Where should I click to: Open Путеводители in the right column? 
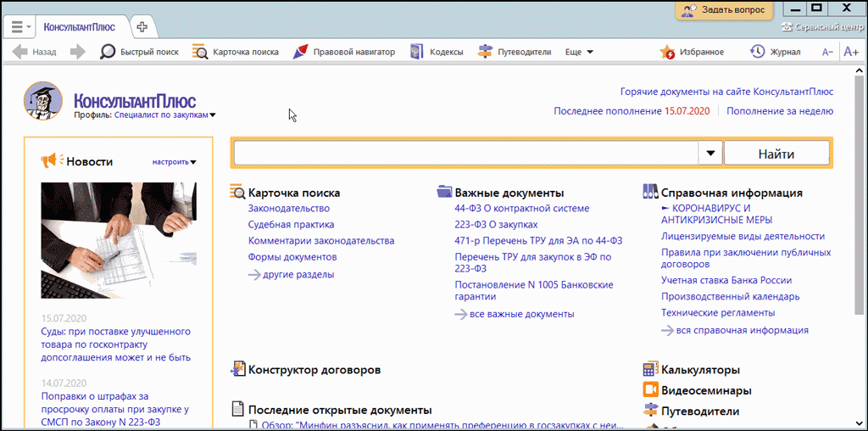(700, 411)
